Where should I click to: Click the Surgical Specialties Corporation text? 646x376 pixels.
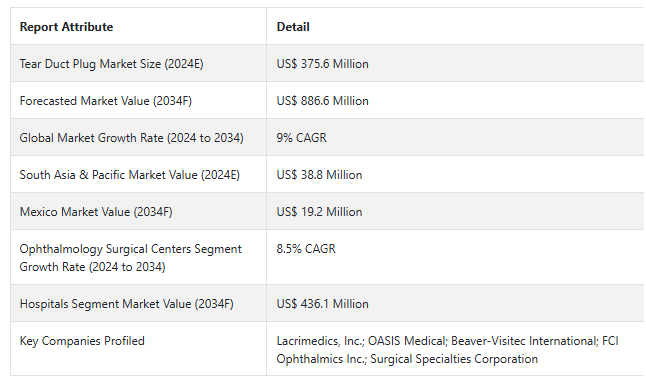[x=454, y=359]
